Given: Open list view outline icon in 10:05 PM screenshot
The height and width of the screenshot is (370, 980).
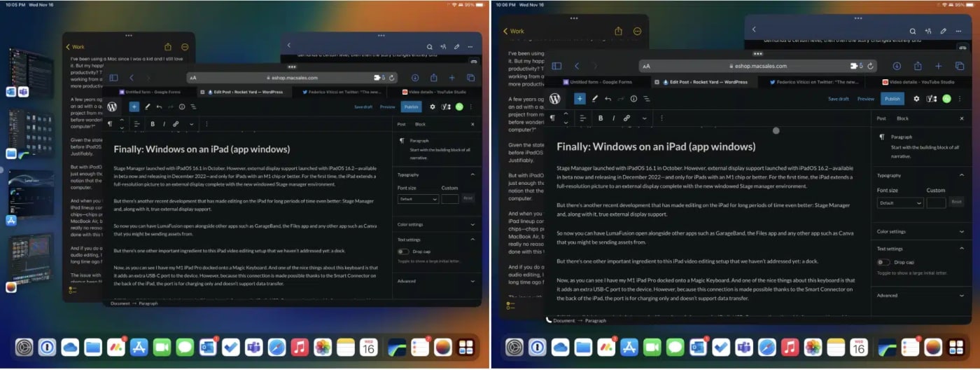Looking at the screenshot, I should (x=193, y=107).
